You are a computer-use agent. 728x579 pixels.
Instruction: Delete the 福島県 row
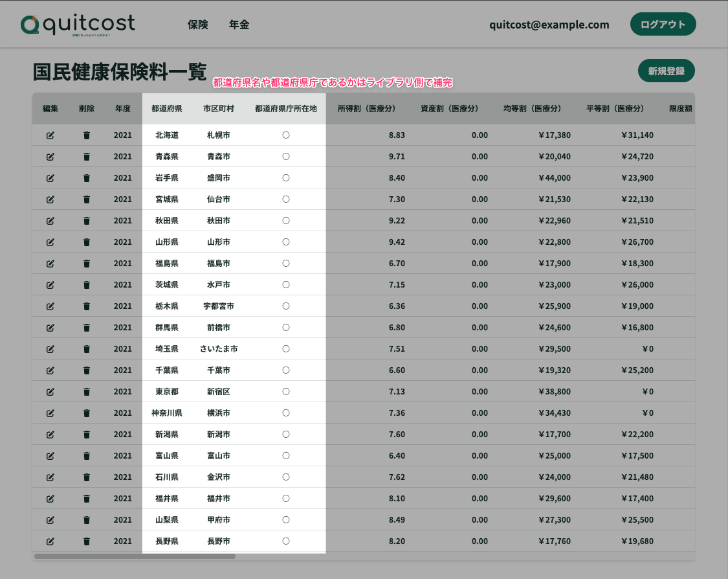pos(86,264)
